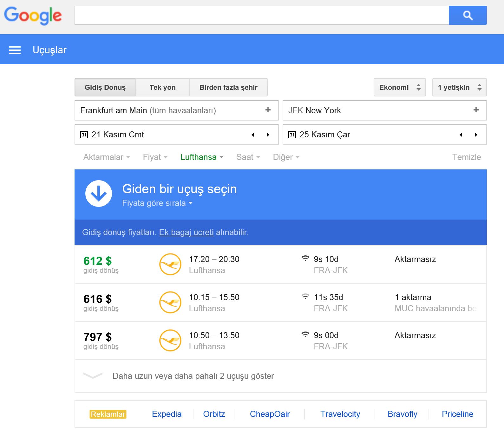This screenshot has width=504, height=434.
Task: Click the calendar icon for 21 Kasım
Action: pyautogui.click(x=84, y=135)
